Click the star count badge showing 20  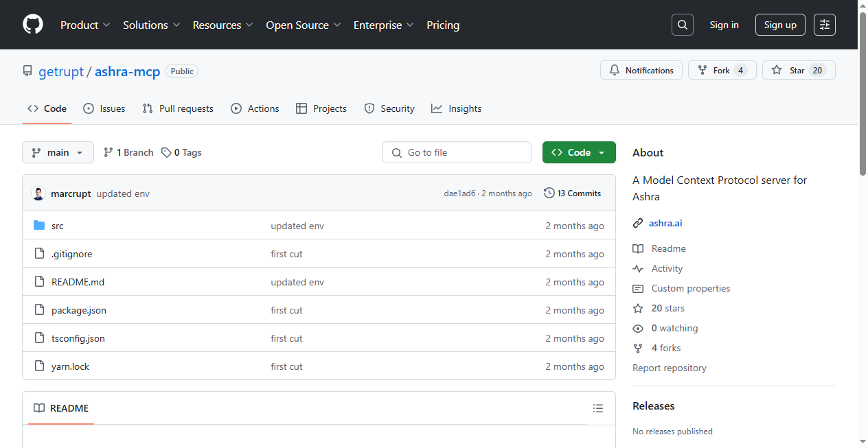(x=817, y=70)
